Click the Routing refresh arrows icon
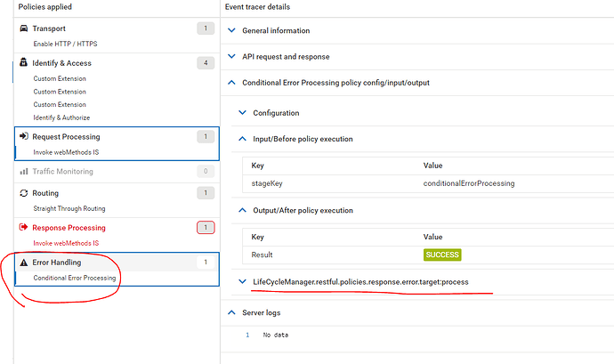Viewport: 614px width, 364px height. point(23,193)
